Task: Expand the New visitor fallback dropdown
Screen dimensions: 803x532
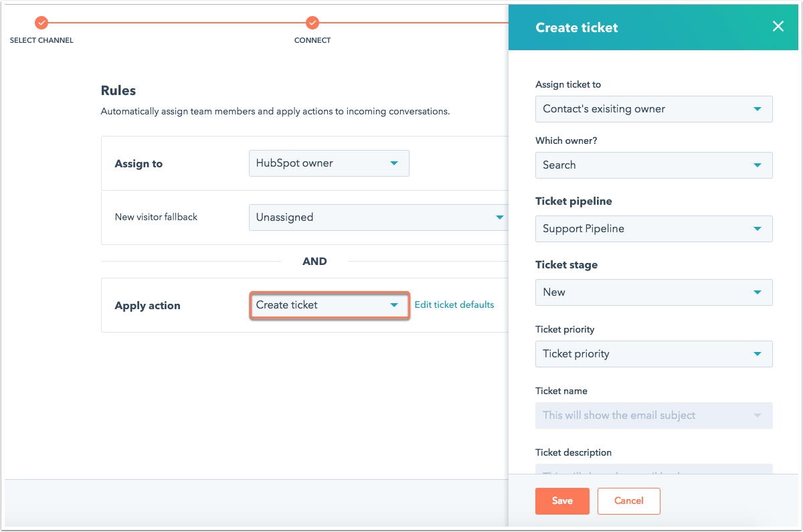Action: [379, 217]
